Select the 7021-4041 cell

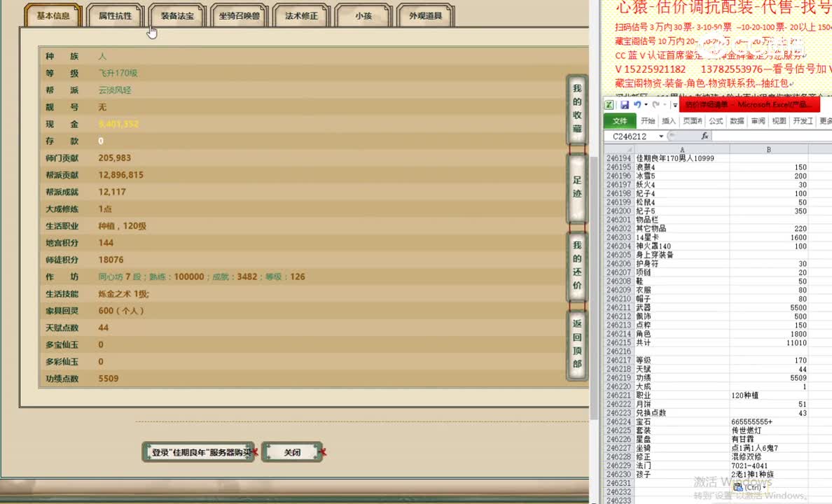(x=769, y=465)
